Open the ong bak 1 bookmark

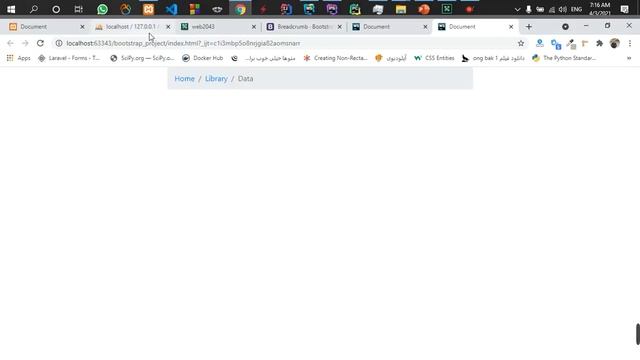tap(493, 58)
